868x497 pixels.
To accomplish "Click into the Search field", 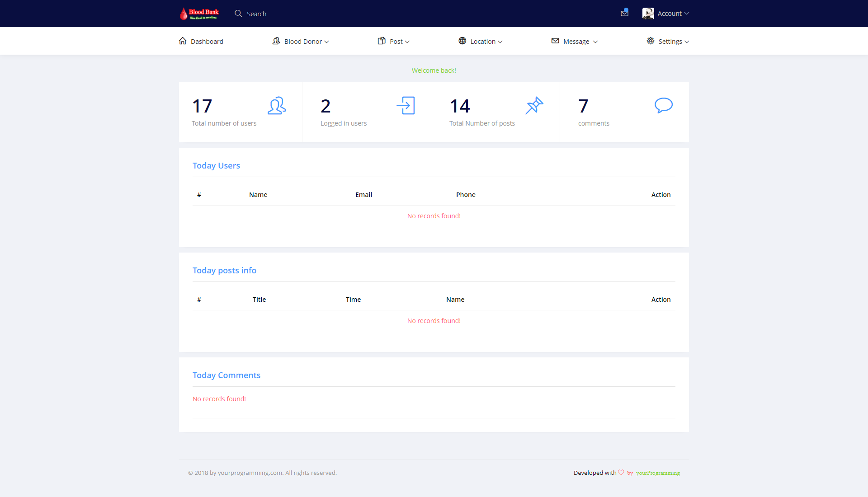I will pyautogui.click(x=256, y=14).
